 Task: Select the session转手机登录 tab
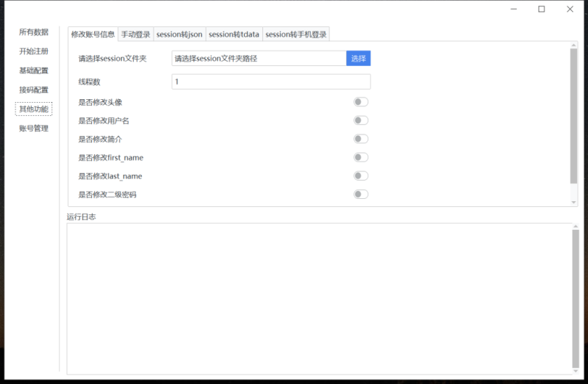tap(295, 35)
